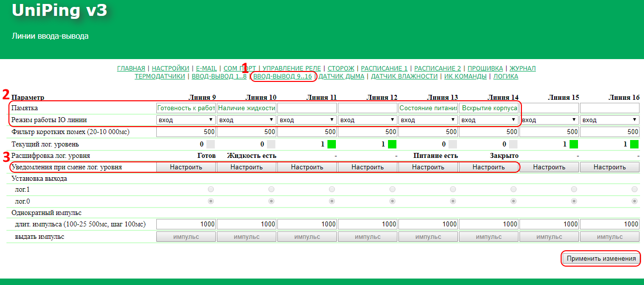Screen dimensions: 644x285
Task: Click Настроить notifications for Линия 16
Action: pos(610,167)
